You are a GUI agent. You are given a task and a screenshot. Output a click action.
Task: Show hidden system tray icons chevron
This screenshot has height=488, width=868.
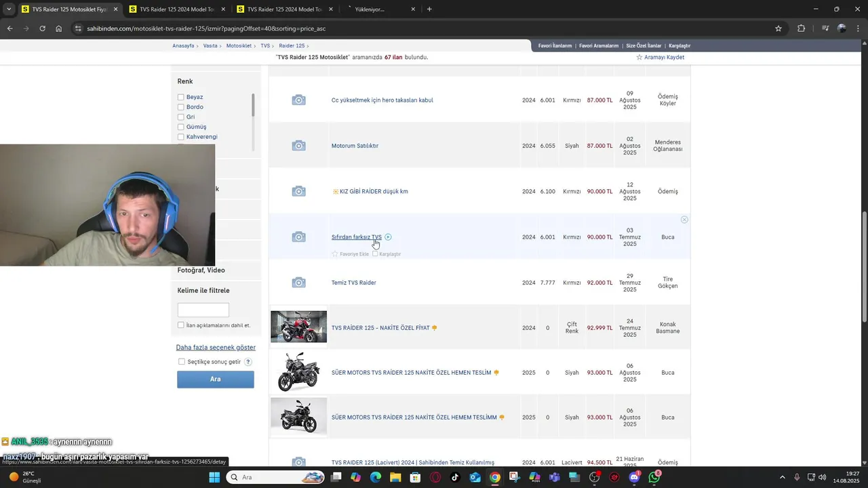click(783, 477)
